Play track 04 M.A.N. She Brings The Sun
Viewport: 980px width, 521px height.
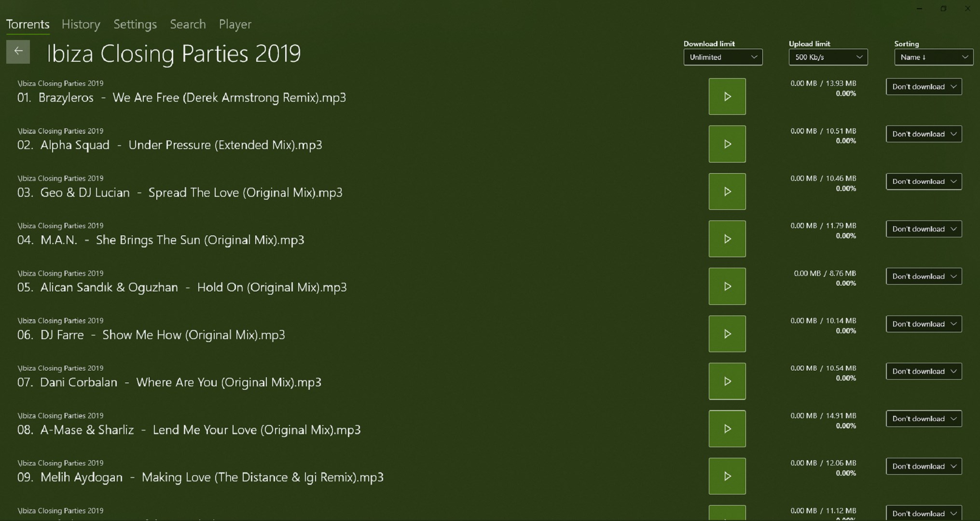pos(727,239)
